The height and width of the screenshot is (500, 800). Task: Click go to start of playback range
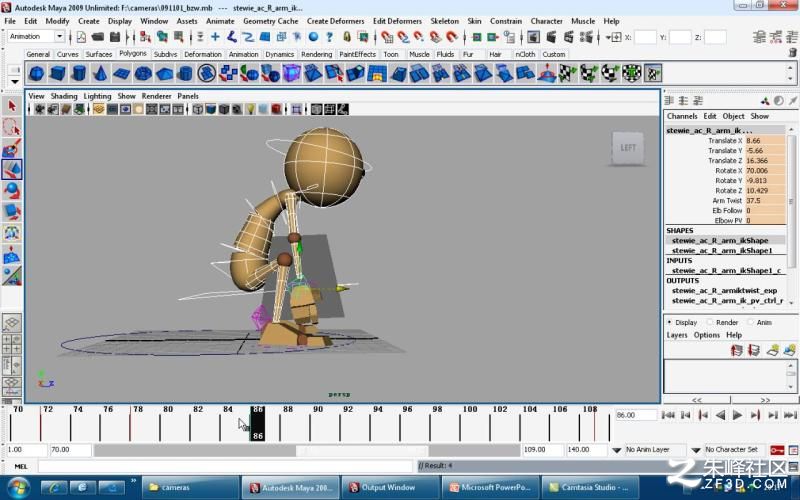click(668, 415)
